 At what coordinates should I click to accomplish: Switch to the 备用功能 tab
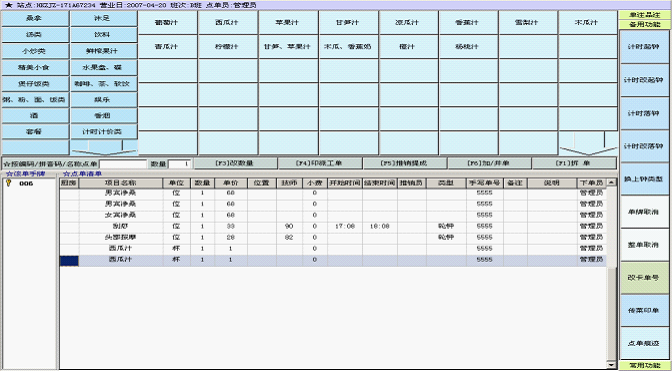click(x=644, y=25)
